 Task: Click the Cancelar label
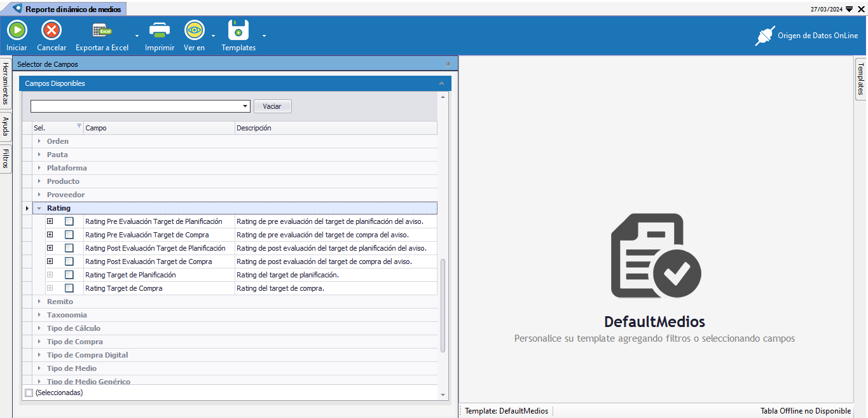[x=52, y=48]
